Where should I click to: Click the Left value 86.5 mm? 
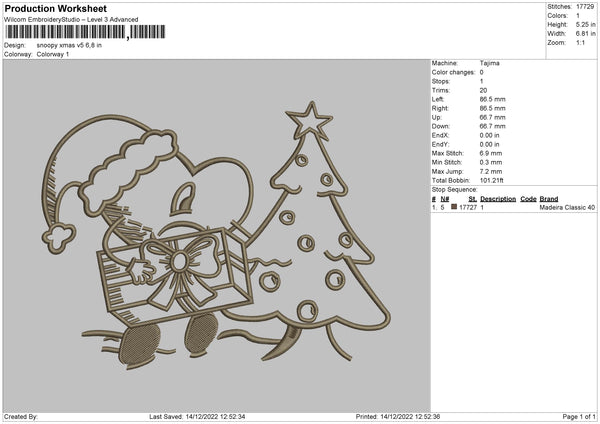click(x=492, y=99)
